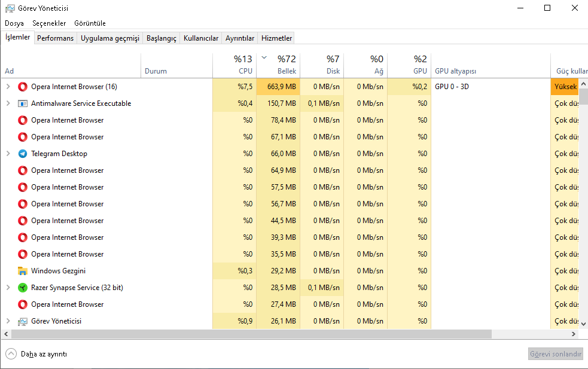Open the Başlangıç tab

pyautogui.click(x=162, y=38)
